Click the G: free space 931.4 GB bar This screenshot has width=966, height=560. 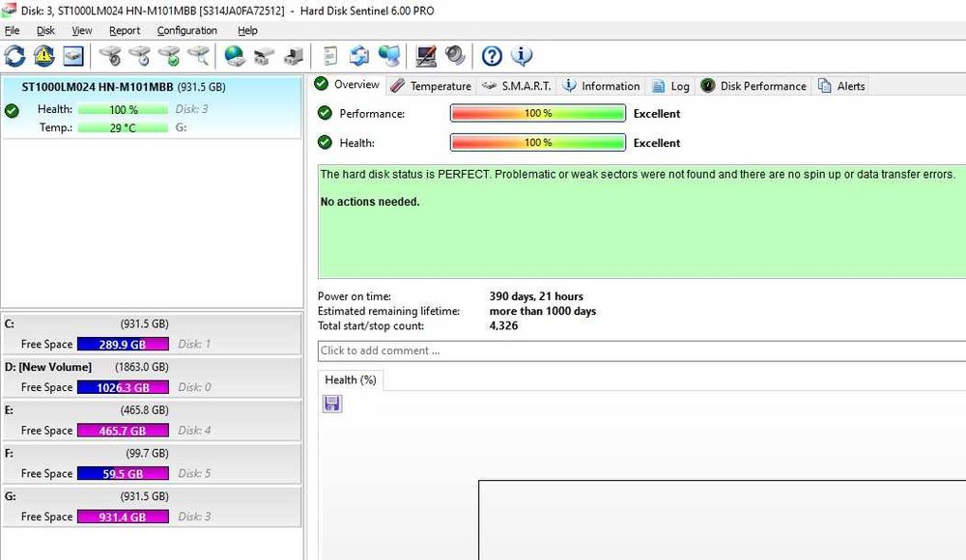123,517
